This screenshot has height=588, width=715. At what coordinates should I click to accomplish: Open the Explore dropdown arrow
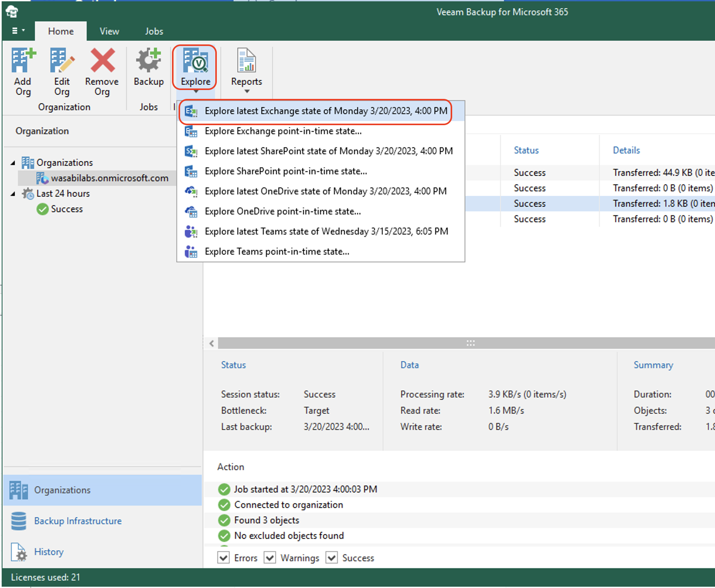pyautogui.click(x=196, y=92)
